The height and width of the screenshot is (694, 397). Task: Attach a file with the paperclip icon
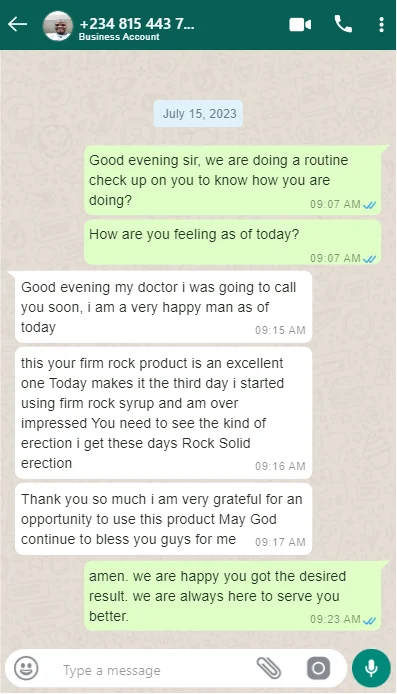click(269, 668)
